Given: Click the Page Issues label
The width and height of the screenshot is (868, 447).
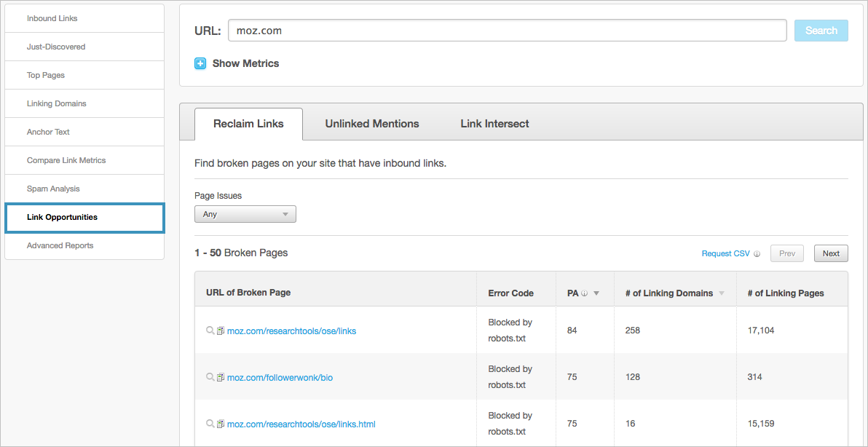Looking at the screenshot, I should pos(218,195).
